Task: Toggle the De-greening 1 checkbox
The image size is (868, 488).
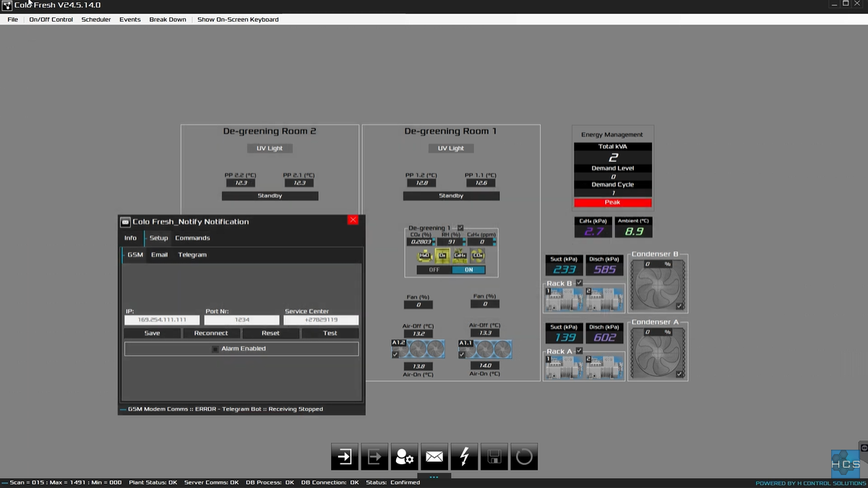Action: (x=460, y=228)
